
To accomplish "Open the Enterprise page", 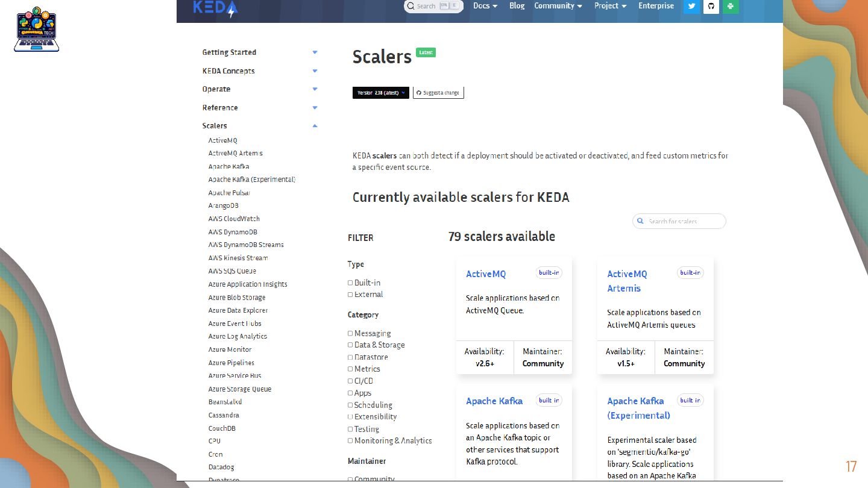I will pyautogui.click(x=656, y=6).
